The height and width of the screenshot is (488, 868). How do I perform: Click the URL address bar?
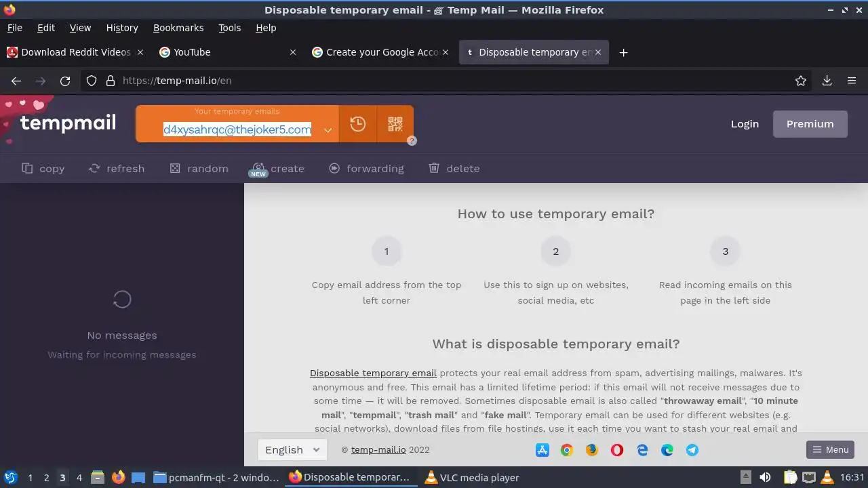point(448,81)
